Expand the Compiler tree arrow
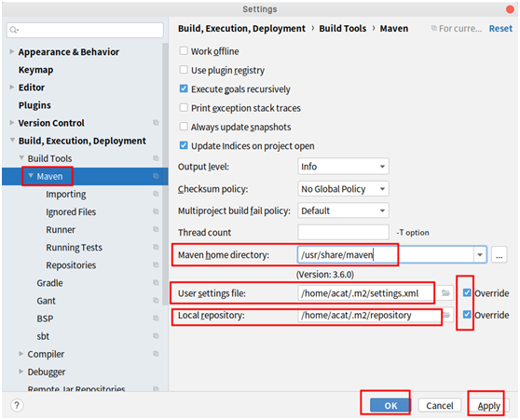The width and height of the screenshot is (520, 420). 21,353
